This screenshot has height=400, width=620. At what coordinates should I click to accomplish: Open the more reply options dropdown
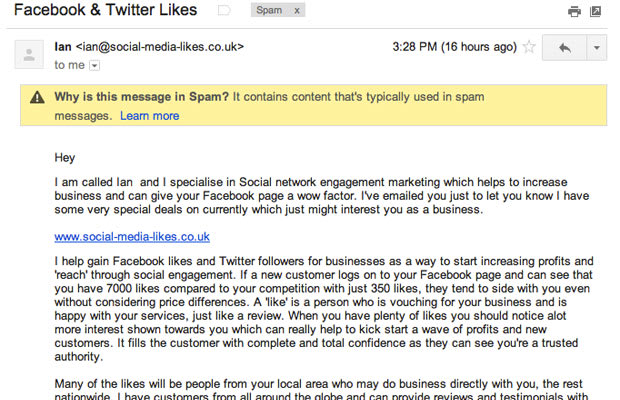pos(597,48)
